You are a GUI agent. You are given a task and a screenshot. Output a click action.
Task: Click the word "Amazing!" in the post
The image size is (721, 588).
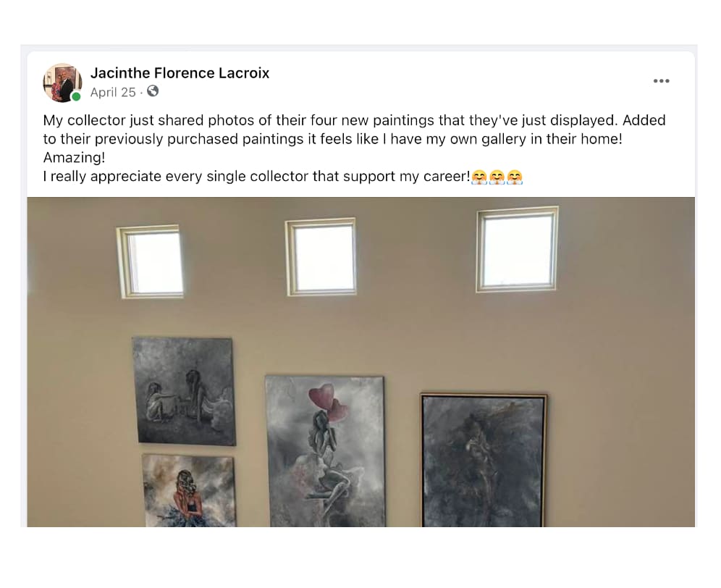(x=74, y=158)
